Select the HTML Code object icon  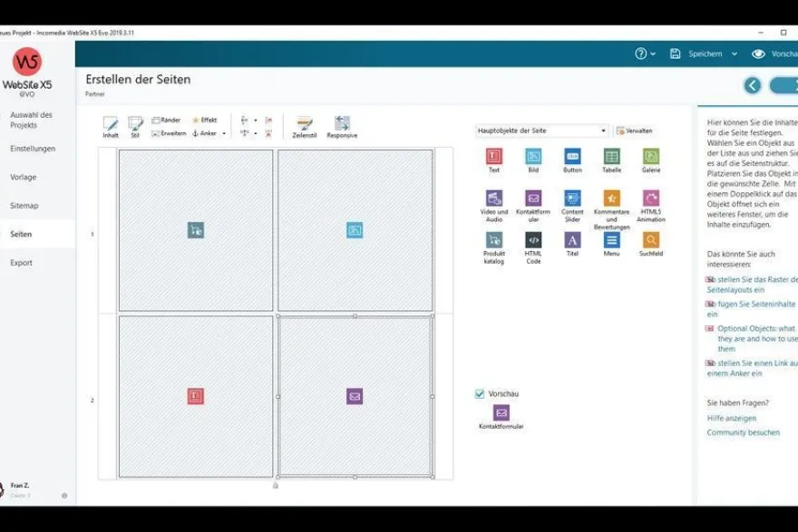click(x=533, y=239)
